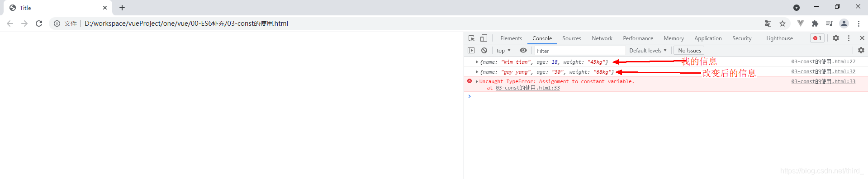The height and width of the screenshot is (179, 868).
Task: Reload the page with refresh icon
Action: (x=39, y=24)
